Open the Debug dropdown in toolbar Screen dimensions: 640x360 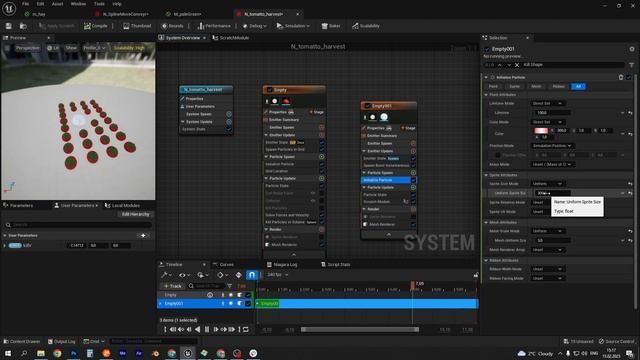(x=254, y=26)
